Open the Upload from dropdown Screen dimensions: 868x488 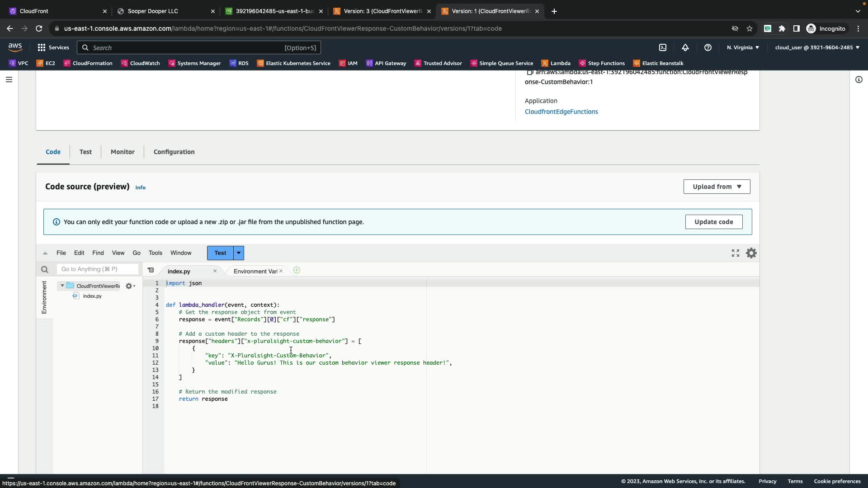pyautogui.click(x=717, y=187)
